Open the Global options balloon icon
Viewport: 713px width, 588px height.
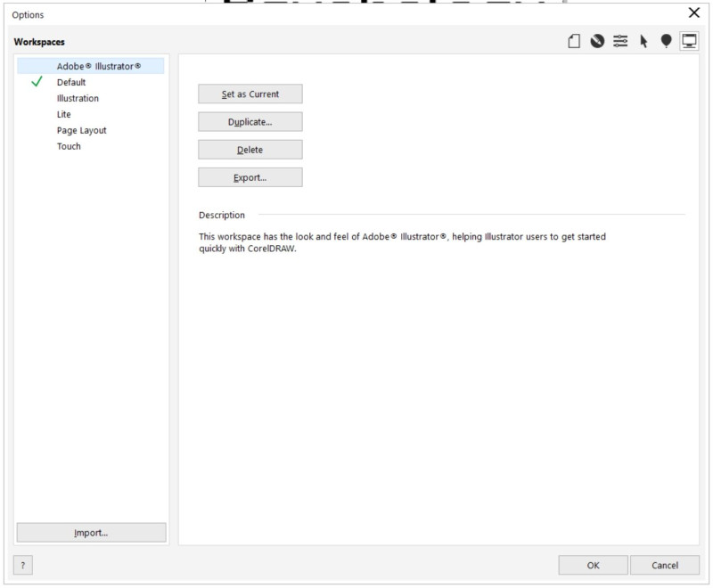[666, 41]
